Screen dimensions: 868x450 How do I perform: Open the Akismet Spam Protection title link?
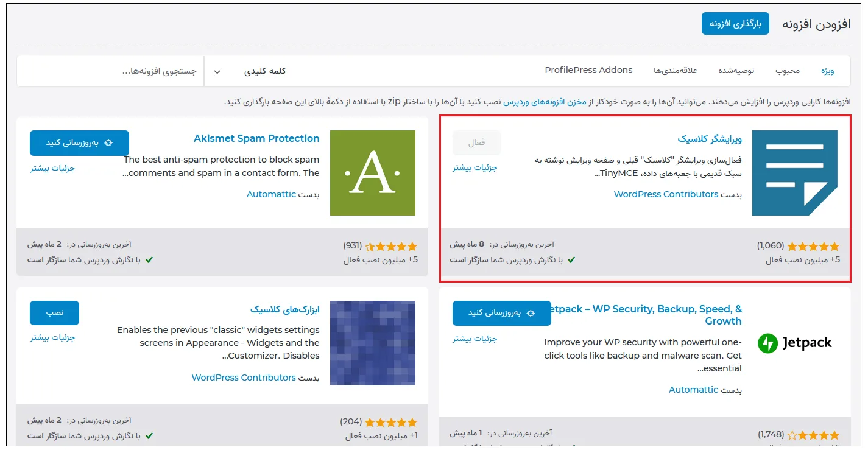pyautogui.click(x=256, y=139)
